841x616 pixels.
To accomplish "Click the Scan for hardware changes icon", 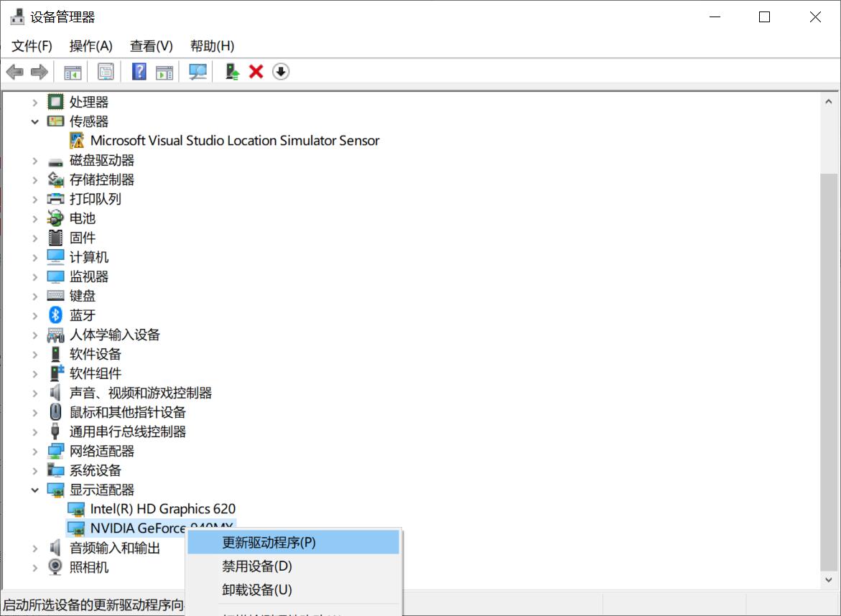I will point(197,71).
